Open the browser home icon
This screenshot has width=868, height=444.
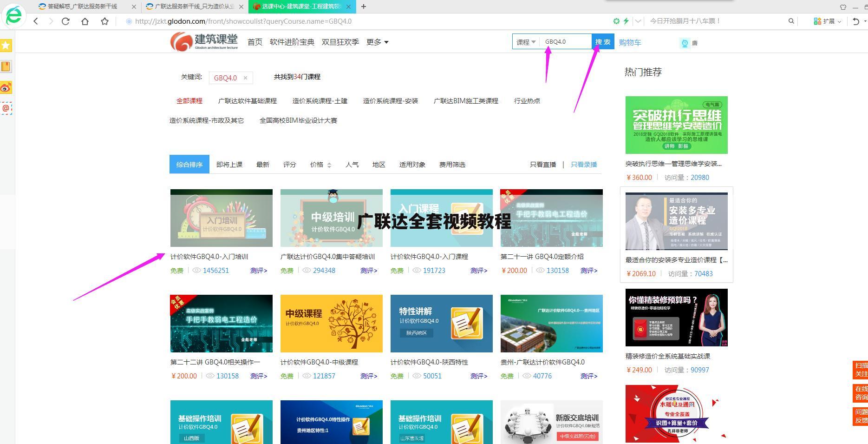85,21
